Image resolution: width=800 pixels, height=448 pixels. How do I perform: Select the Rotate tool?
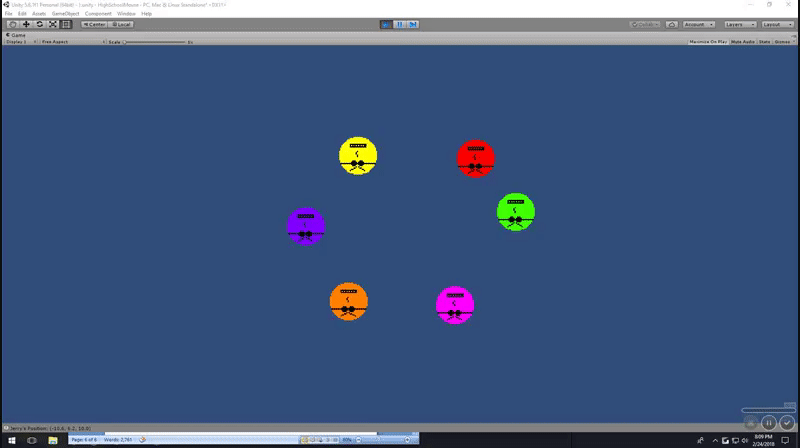point(39,24)
